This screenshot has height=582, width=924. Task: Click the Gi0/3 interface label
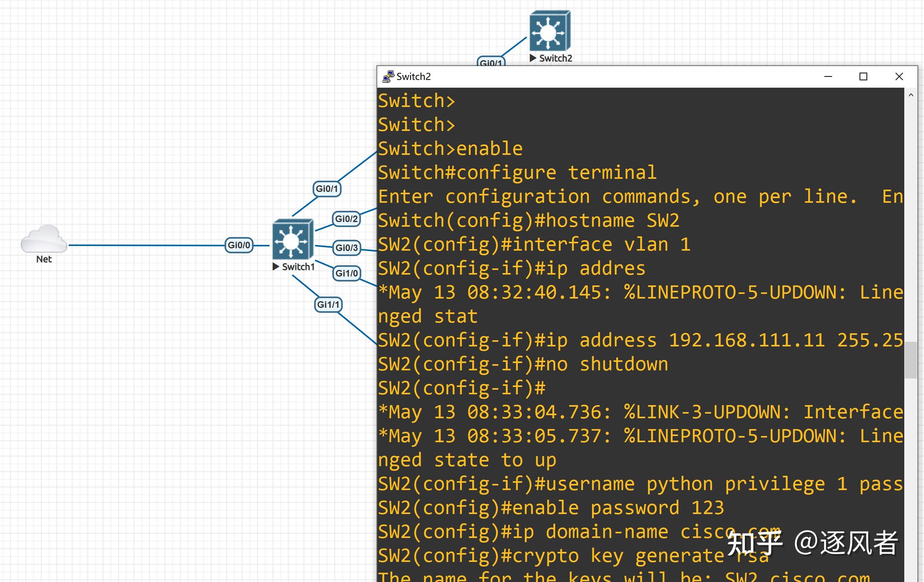[x=346, y=248]
